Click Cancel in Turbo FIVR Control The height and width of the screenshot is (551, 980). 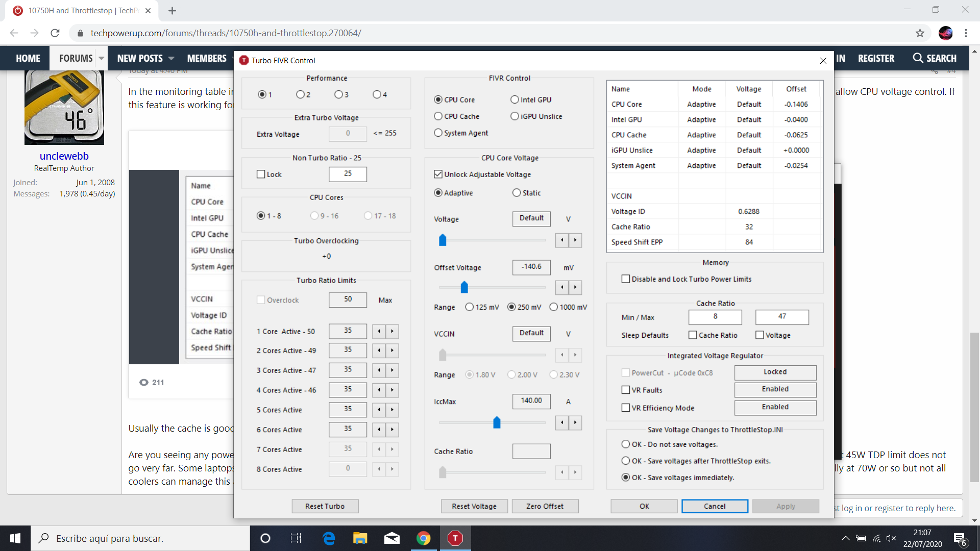(x=715, y=506)
